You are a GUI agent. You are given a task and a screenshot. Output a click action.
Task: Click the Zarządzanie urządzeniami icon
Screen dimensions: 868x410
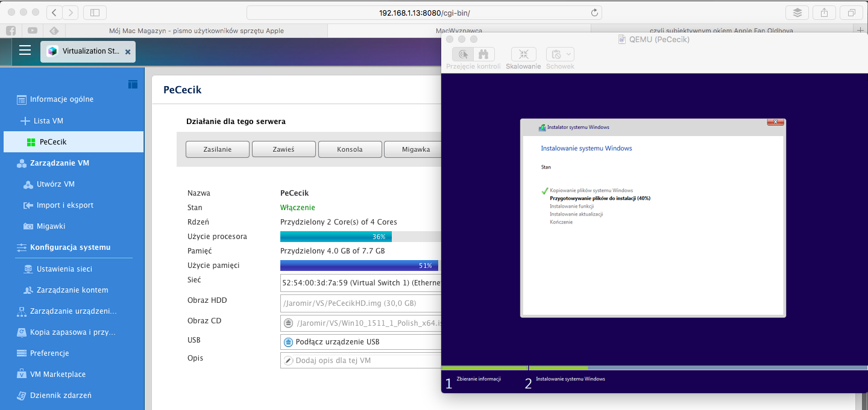click(22, 312)
